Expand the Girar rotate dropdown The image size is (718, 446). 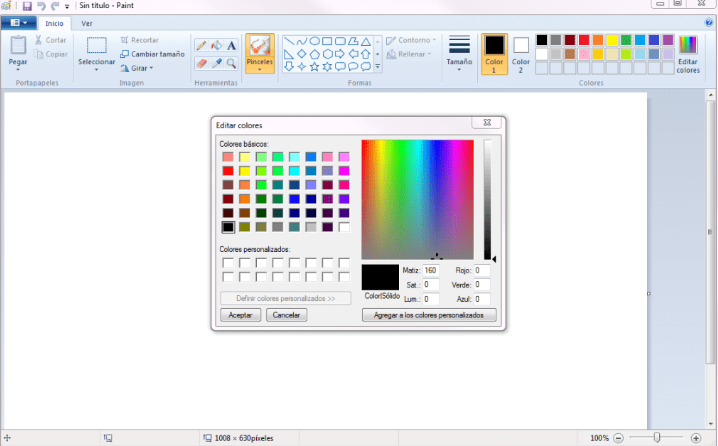pyautogui.click(x=137, y=68)
